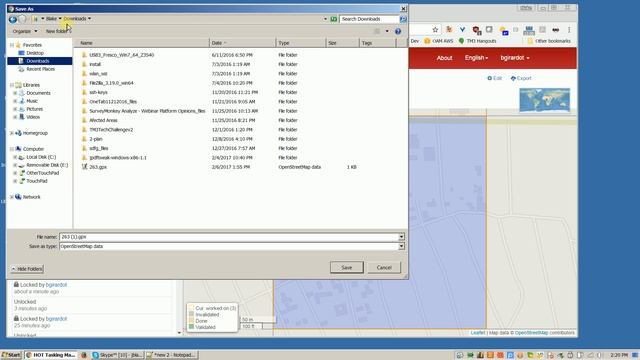Open the help icon in the Save As toolbar
Image resolution: width=640 pixels, height=360 pixels.
(x=398, y=31)
